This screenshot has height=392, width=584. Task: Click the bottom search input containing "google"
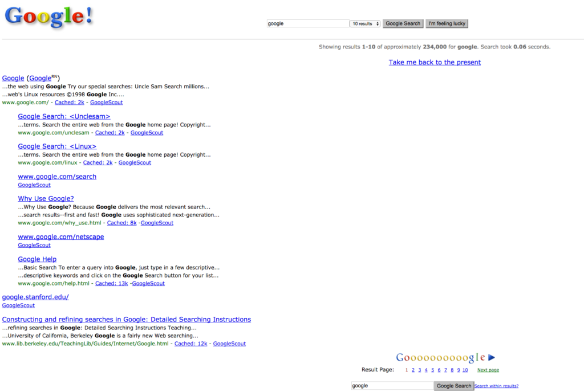click(392, 385)
